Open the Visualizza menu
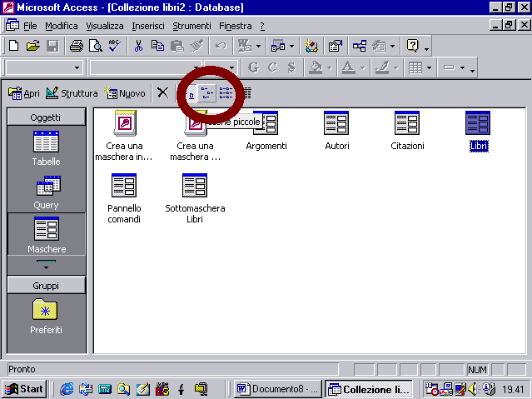This screenshot has height=399, width=532. coord(105,26)
